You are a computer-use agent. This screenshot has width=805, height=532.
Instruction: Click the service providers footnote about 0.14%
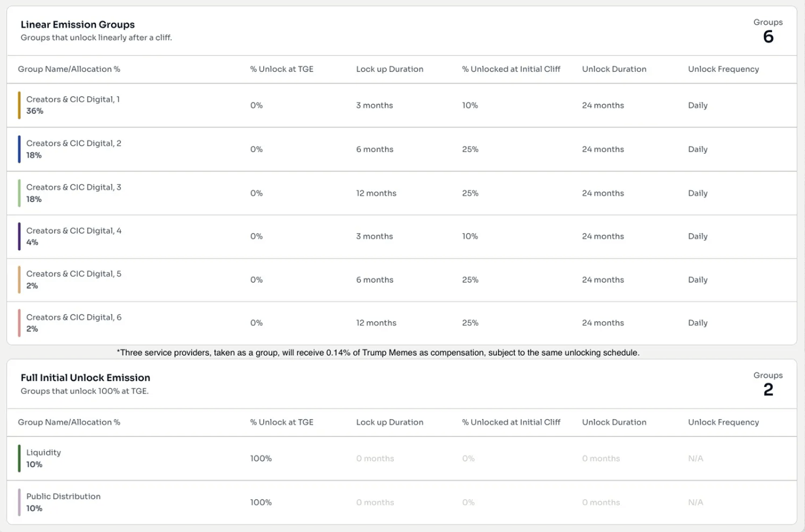coord(378,352)
